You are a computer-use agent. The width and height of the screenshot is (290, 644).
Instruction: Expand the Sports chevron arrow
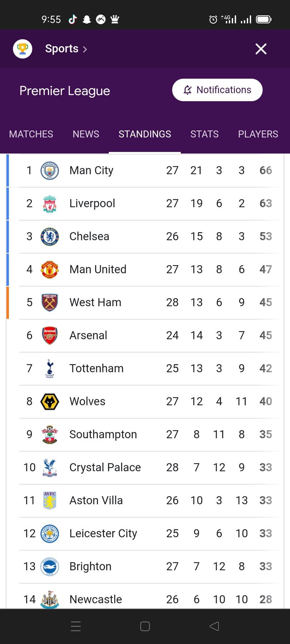coord(85,49)
